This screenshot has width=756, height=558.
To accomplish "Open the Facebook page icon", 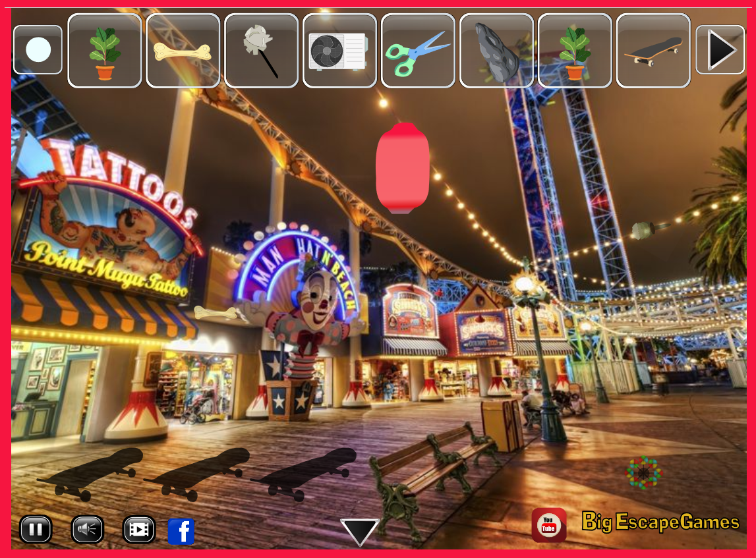I will [181, 532].
